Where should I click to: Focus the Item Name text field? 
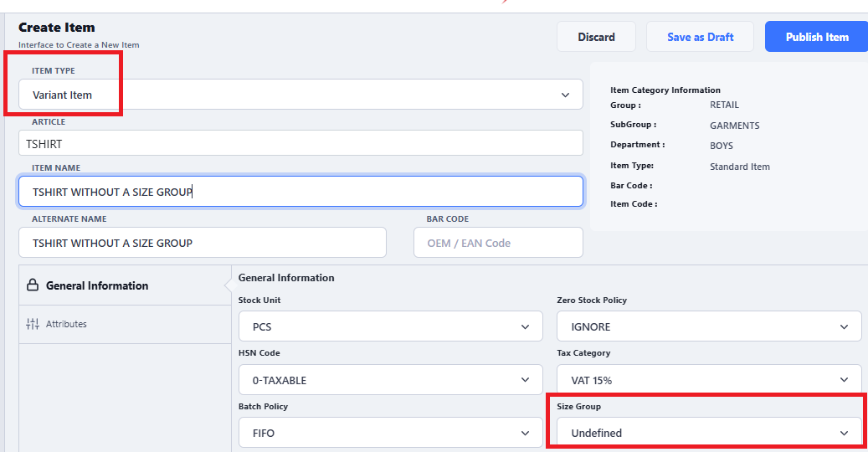[x=300, y=192]
